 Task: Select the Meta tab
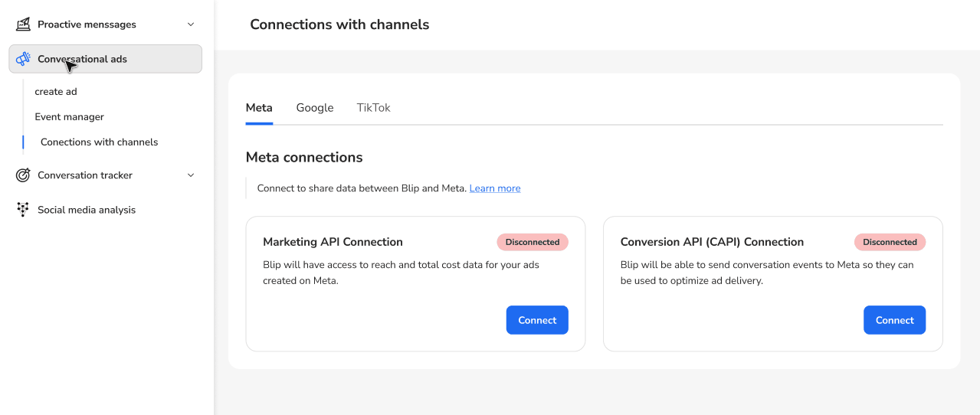point(259,108)
